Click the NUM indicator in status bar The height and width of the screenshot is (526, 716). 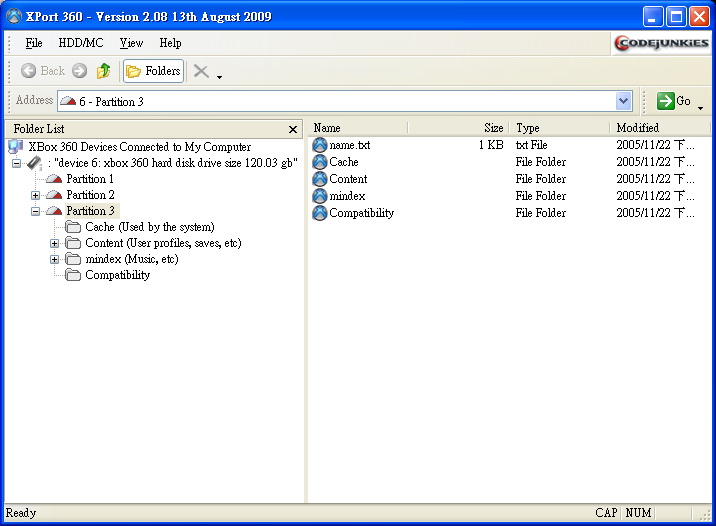pyautogui.click(x=638, y=513)
